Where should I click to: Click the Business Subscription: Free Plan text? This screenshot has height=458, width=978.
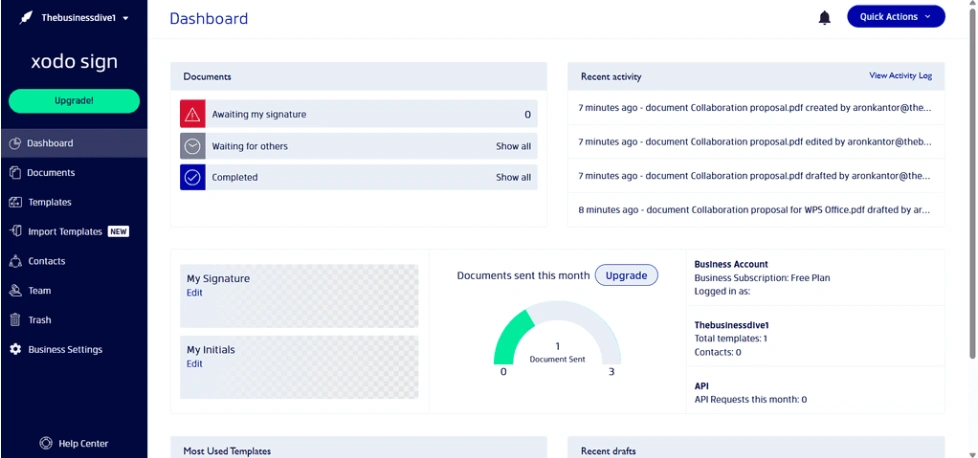762,278
